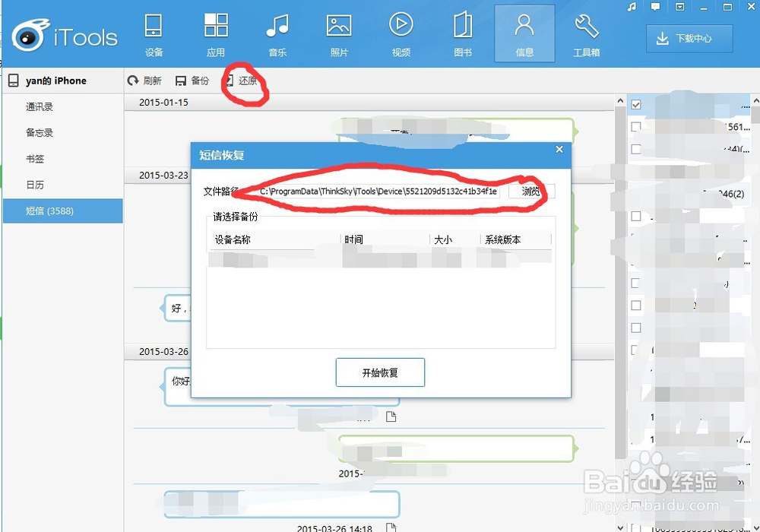Open 书签 bookmarks in sidebar

[x=35, y=159]
